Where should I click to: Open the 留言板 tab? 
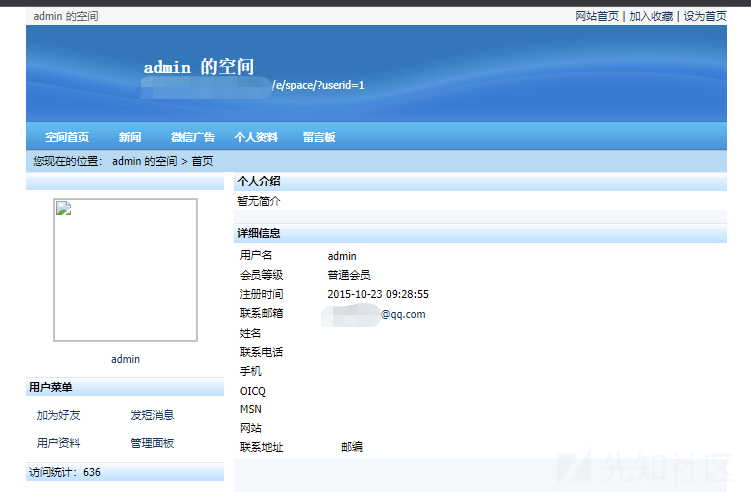pos(319,137)
